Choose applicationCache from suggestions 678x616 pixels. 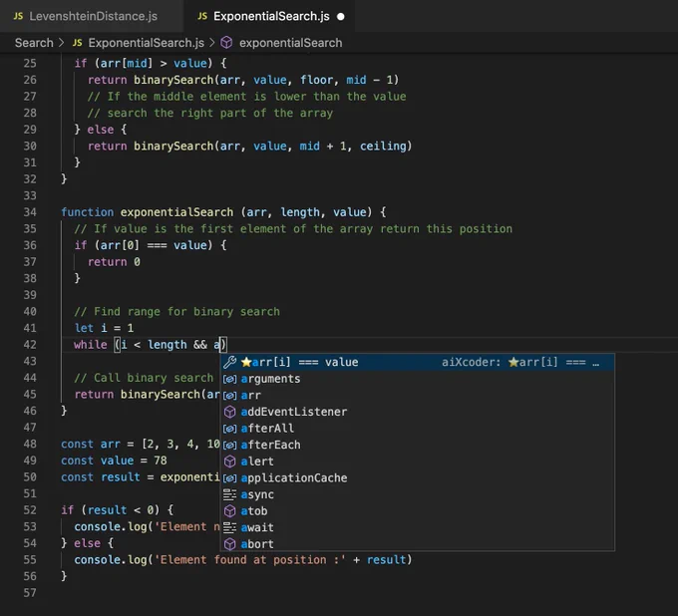click(417, 477)
